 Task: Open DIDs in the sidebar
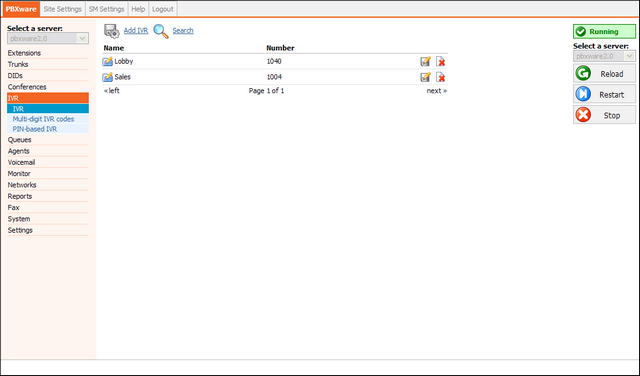coord(48,76)
